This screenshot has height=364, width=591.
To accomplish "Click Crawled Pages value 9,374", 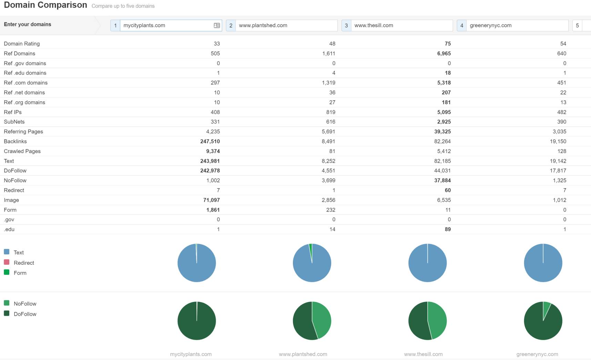I will tap(213, 151).
